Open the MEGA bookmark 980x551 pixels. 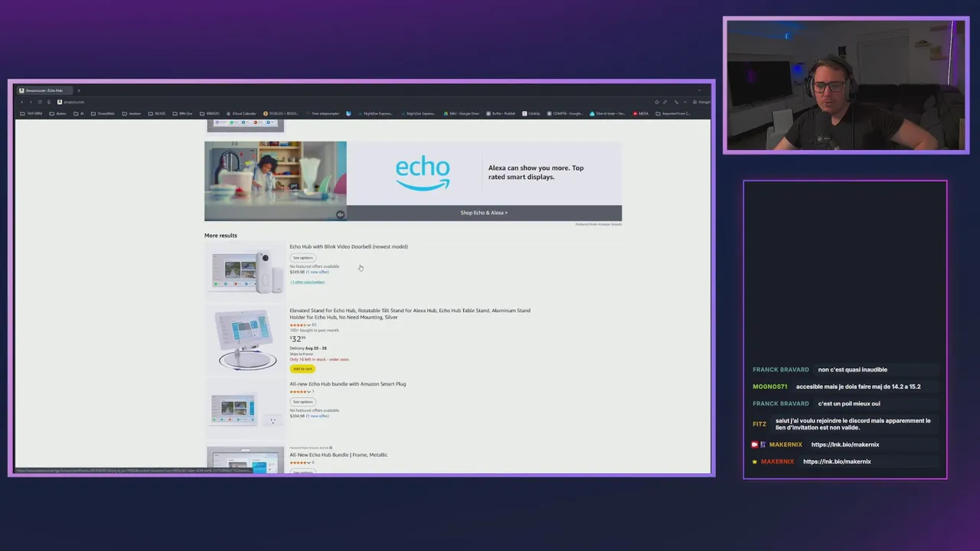pos(641,113)
